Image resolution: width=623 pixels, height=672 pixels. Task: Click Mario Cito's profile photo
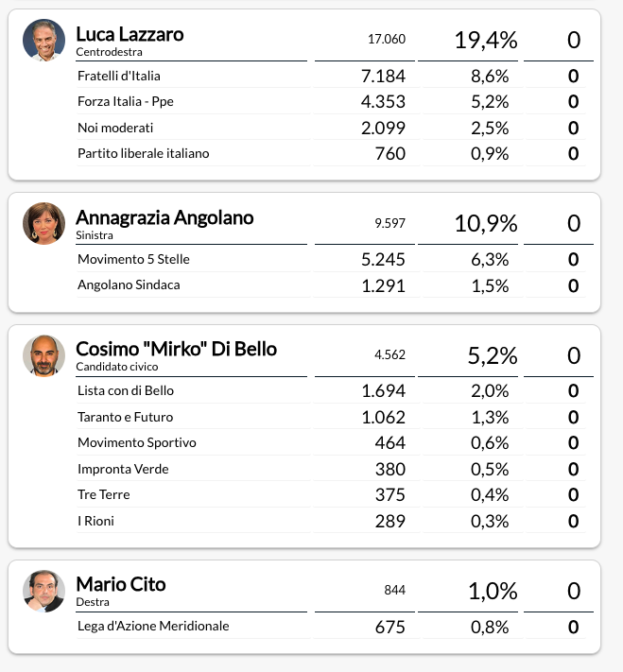43,591
